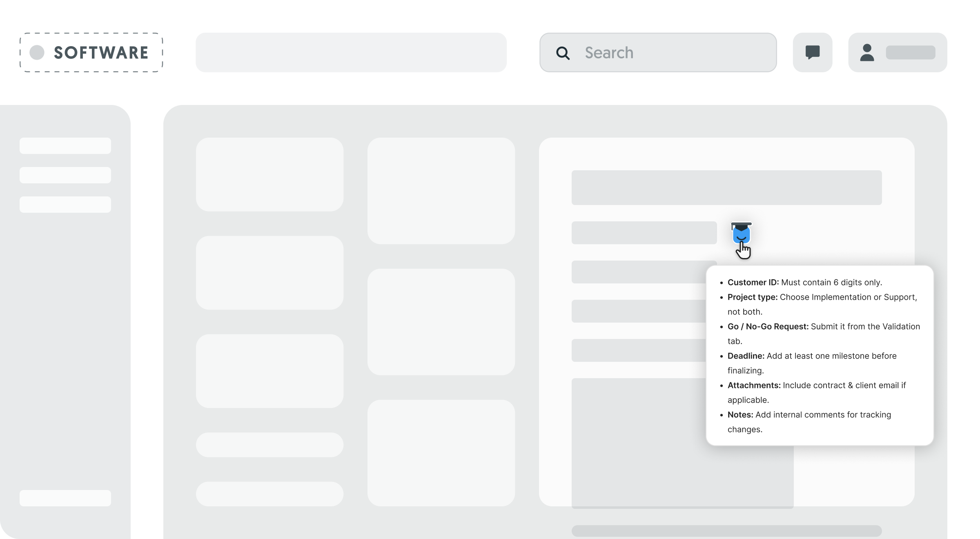Click the form field left of helper icon

(x=644, y=233)
